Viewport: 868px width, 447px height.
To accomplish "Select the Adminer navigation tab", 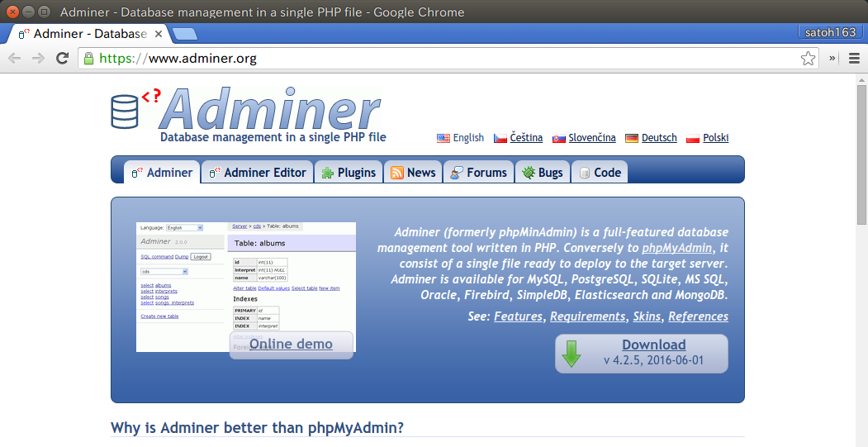I will (x=162, y=172).
